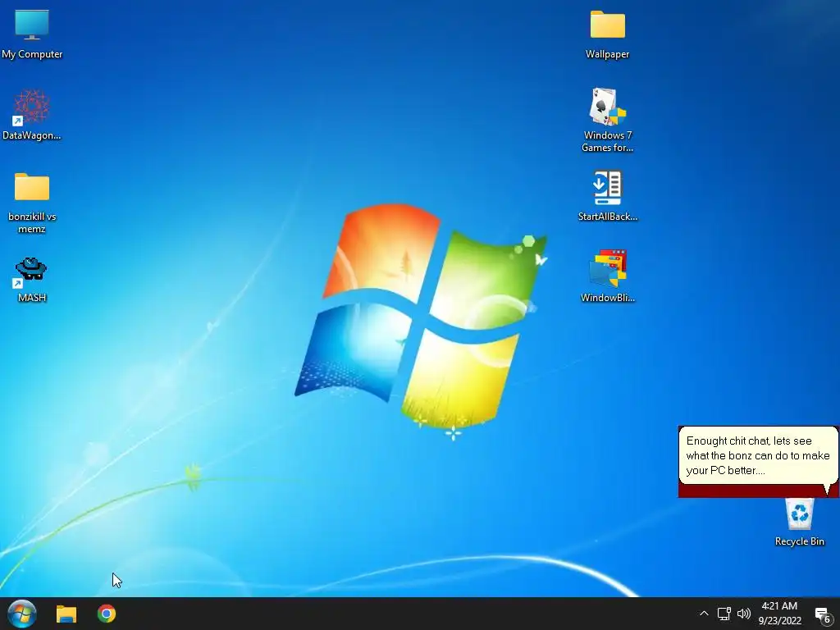Click the network tray icon
The width and height of the screenshot is (840, 630).
pyautogui.click(x=724, y=614)
